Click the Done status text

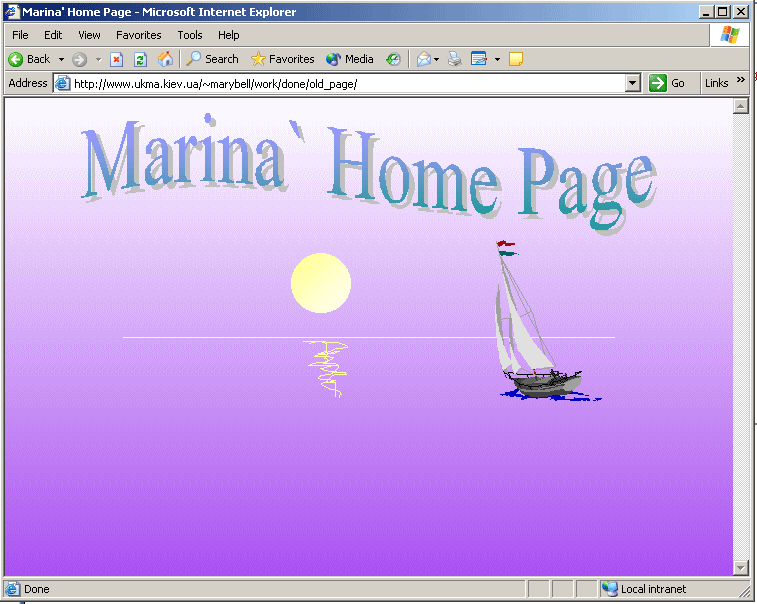[37, 589]
